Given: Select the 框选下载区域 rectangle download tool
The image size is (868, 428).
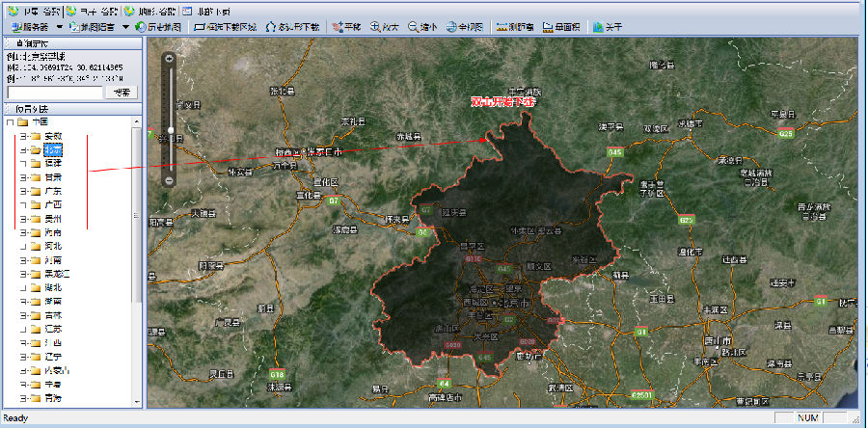Looking at the screenshot, I should pos(226,26).
